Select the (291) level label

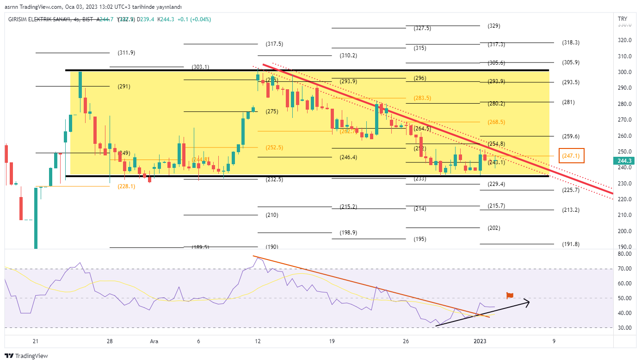(x=124, y=86)
